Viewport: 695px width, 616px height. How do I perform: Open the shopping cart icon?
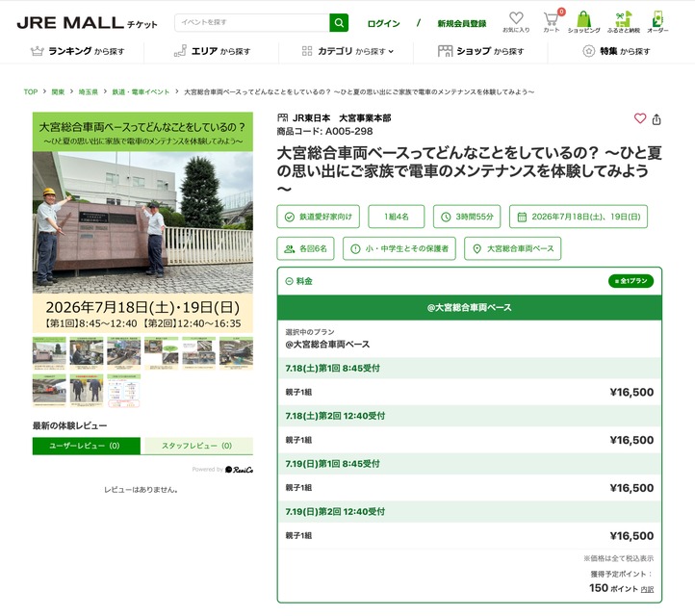pyautogui.click(x=552, y=21)
